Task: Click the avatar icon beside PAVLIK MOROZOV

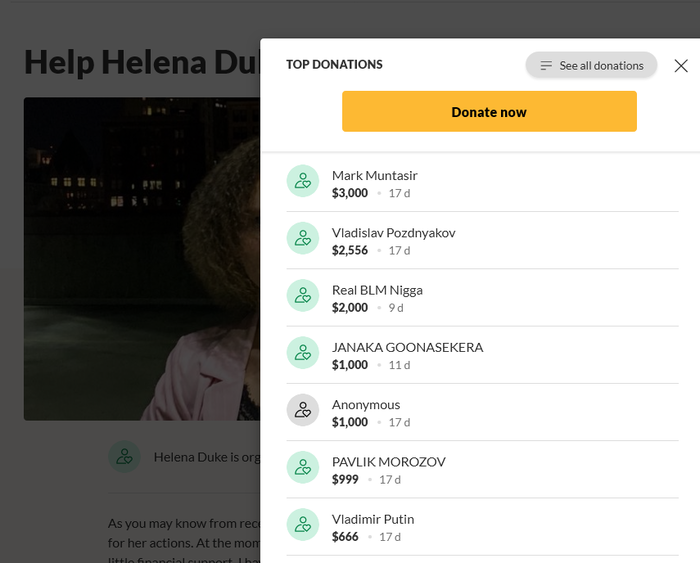Action: (x=303, y=467)
